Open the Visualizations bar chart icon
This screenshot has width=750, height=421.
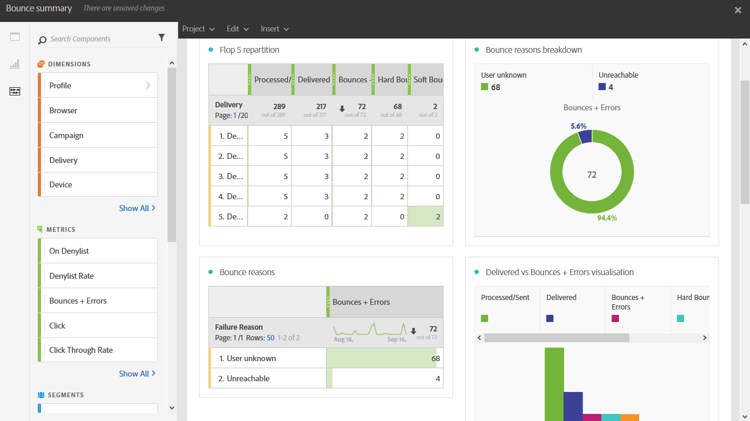15,64
